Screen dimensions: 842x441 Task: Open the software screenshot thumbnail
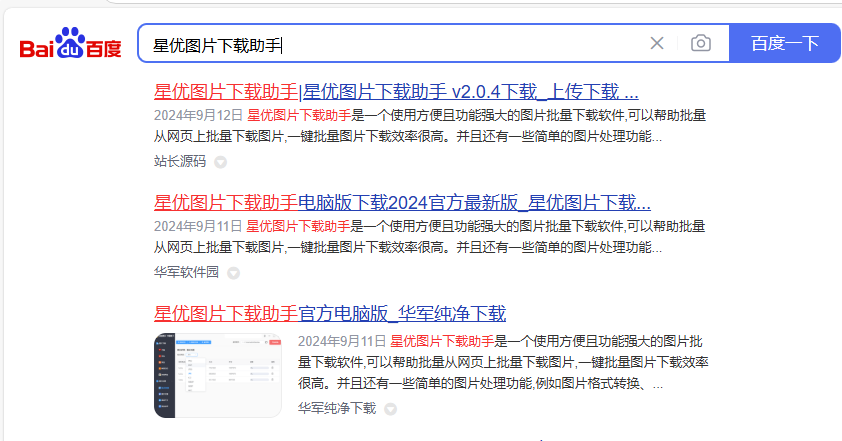point(217,375)
